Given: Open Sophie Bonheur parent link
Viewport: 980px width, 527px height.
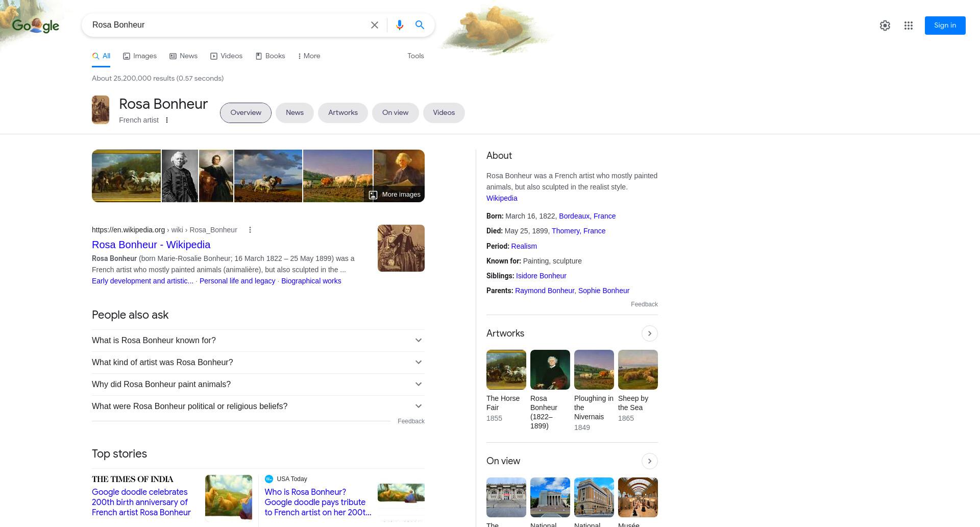Looking at the screenshot, I should [x=604, y=291].
